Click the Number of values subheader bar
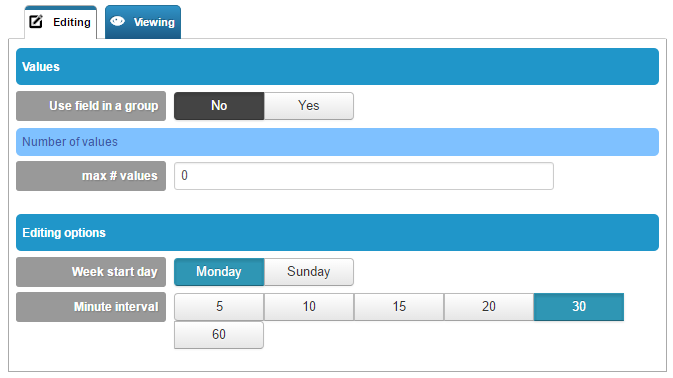The width and height of the screenshot is (673, 378). coord(337,142)
